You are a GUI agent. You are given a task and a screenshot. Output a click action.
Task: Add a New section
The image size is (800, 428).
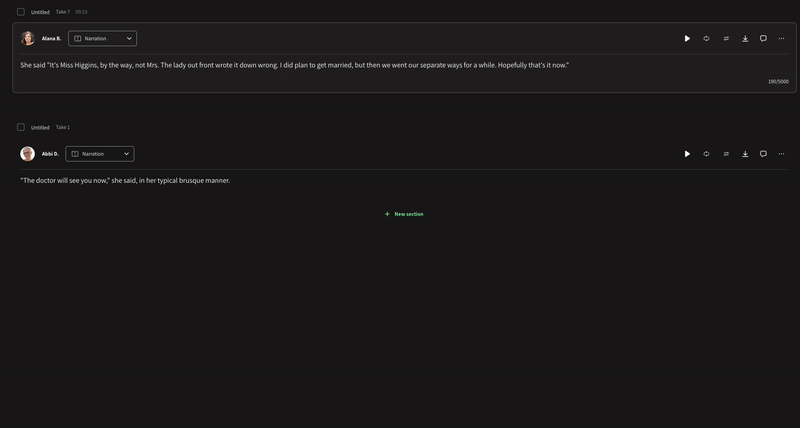click(404, 214)
